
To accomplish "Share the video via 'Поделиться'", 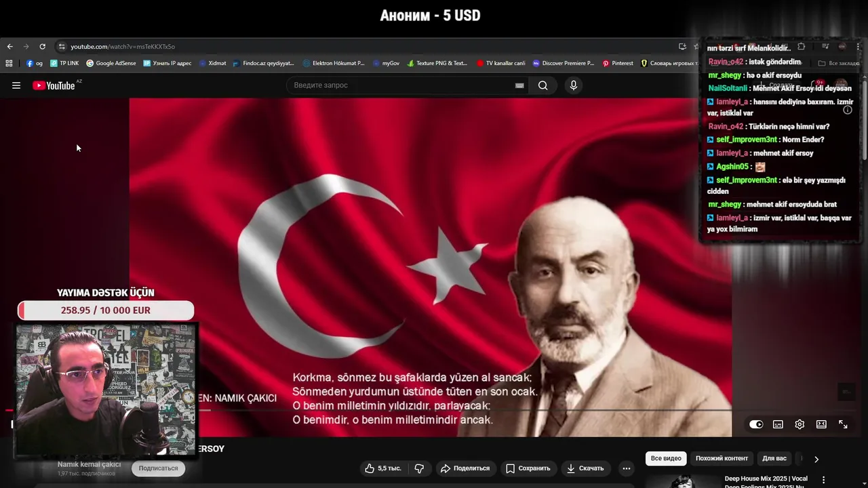I will pos(465,468).
